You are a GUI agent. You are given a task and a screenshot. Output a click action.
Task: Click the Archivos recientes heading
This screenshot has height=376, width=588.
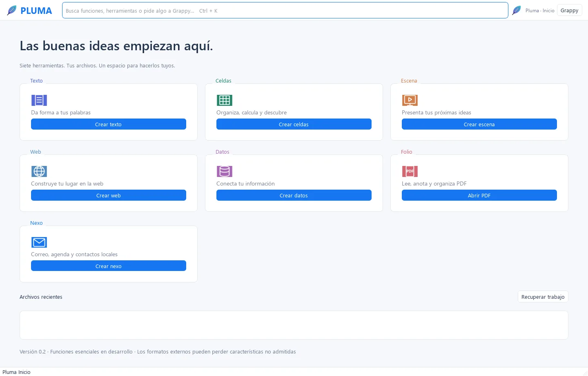[x=41, y=297]
